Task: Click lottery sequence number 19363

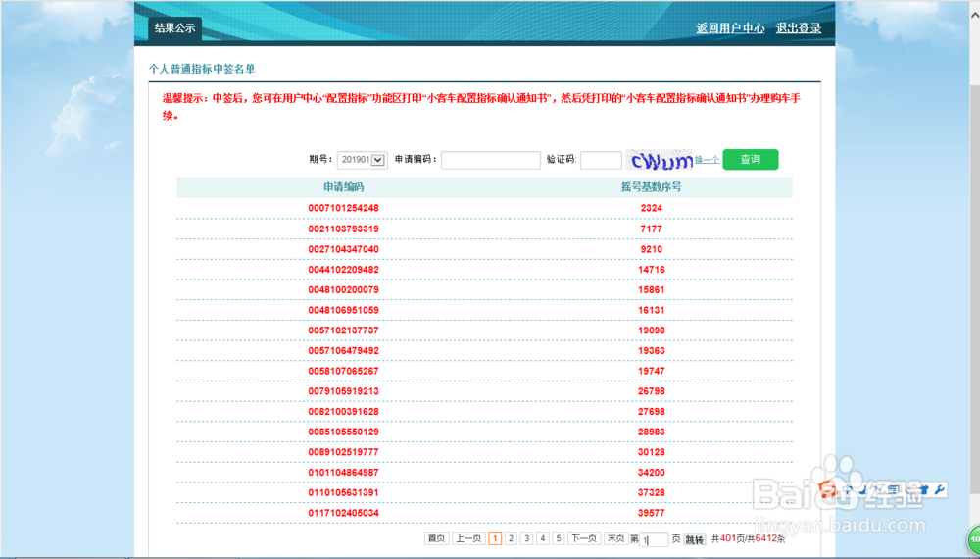Action: coord(652,351)
